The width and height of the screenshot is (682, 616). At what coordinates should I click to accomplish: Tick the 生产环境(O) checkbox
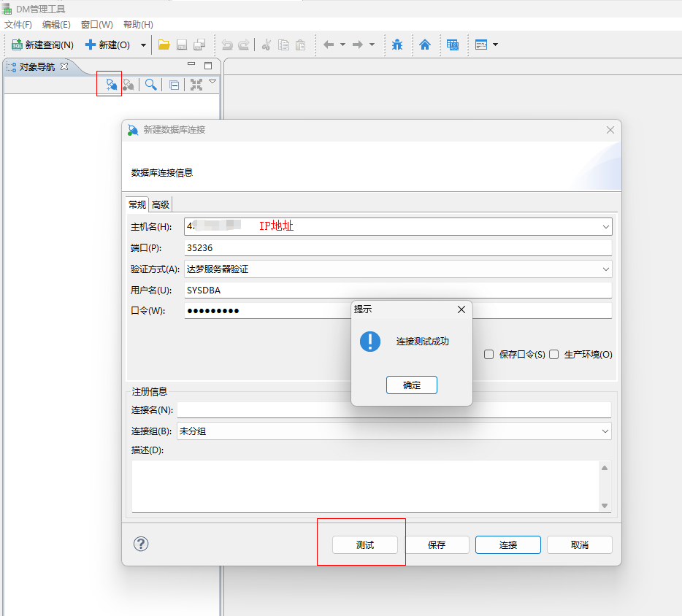click(x=554, y=355)
